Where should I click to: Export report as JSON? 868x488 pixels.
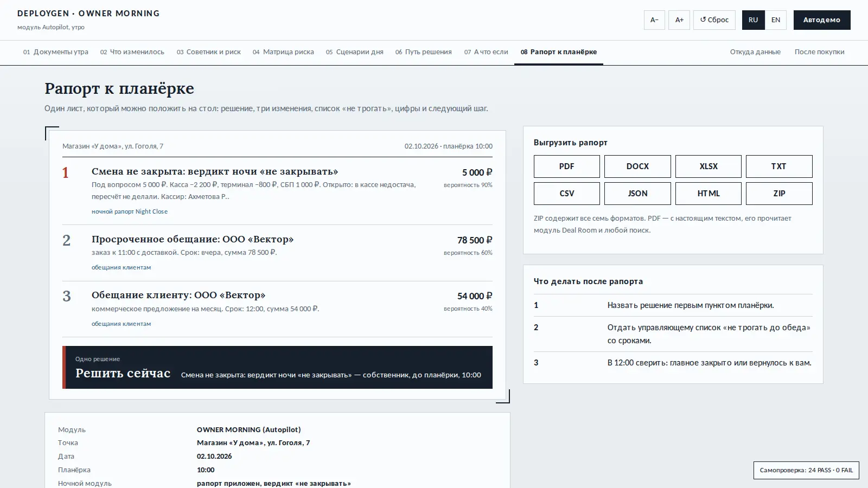coord(637,194)
